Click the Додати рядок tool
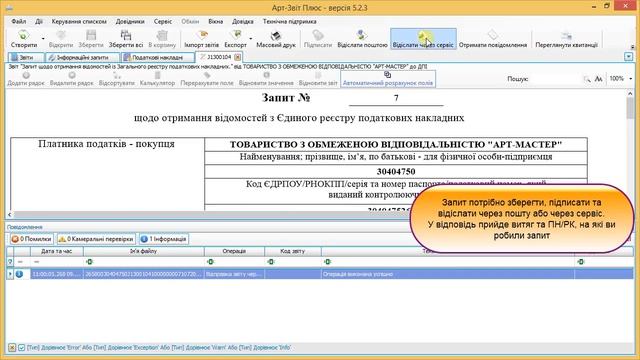Viewport: 640px width, 360px height. coord(26,79)
